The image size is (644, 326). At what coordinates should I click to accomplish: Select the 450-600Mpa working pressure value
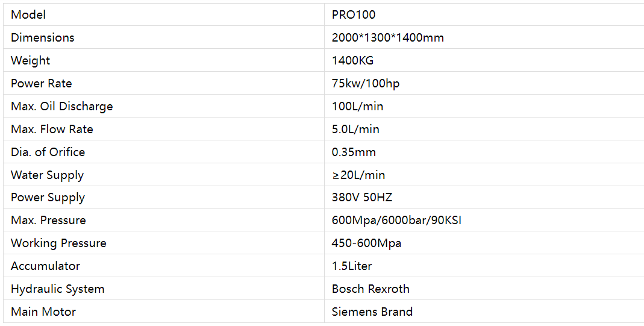[x=366, y=243]
